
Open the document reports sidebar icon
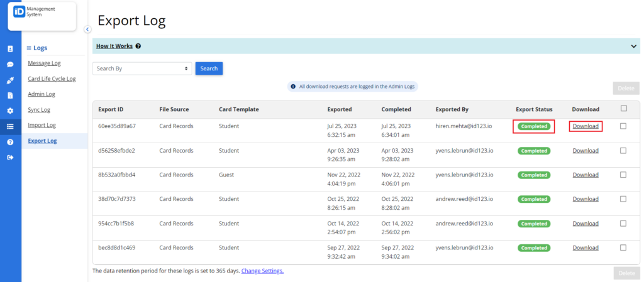(x=10, y=95)
